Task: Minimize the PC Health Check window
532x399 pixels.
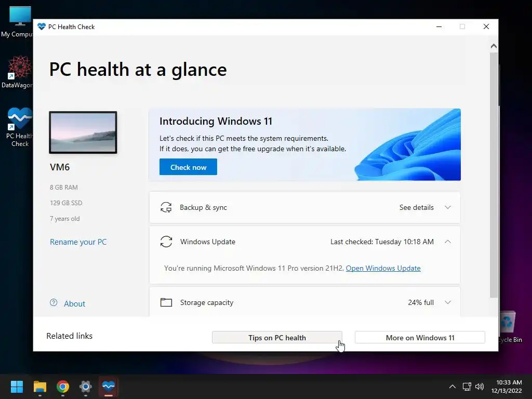Action: point(439,26)
